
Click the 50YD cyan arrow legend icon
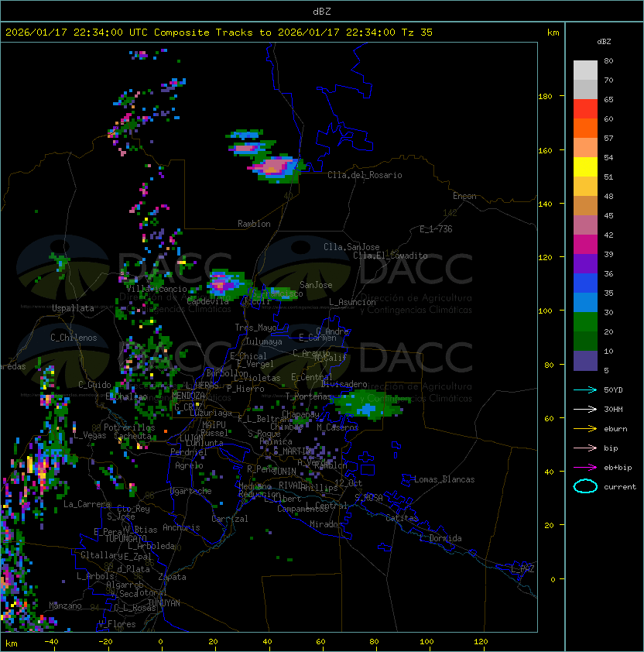585,389
